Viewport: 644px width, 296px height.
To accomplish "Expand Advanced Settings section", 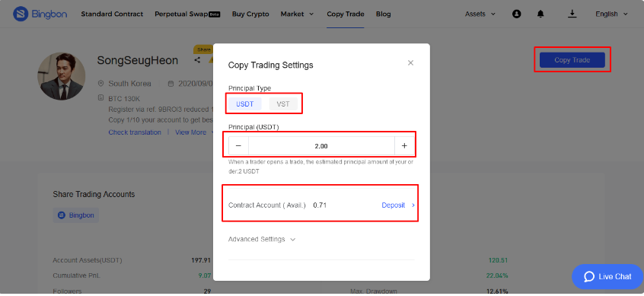I will click(262, 240).
